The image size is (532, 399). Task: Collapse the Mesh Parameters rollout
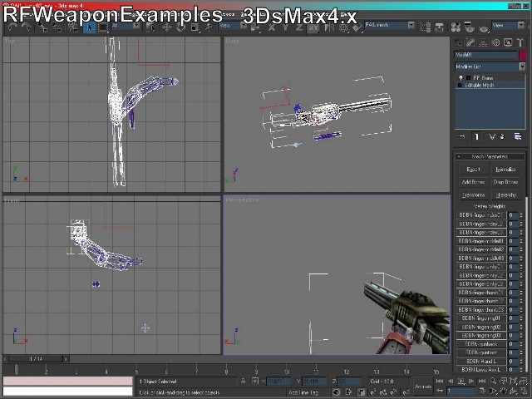pos(490,156)
